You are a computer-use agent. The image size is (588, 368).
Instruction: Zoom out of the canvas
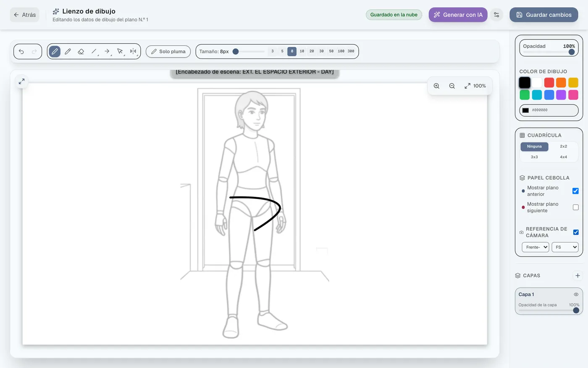(x=452, y=86)
